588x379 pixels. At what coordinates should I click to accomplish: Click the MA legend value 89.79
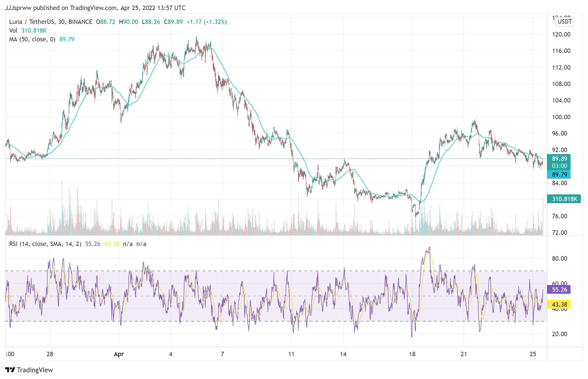(x=67, y=39)
